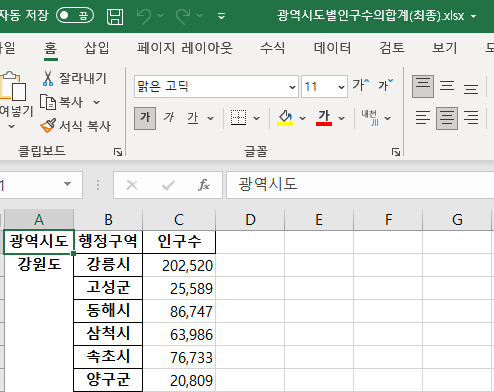Select the 인구수 header cell
The image size is (494, 392).
pos(179,241)
